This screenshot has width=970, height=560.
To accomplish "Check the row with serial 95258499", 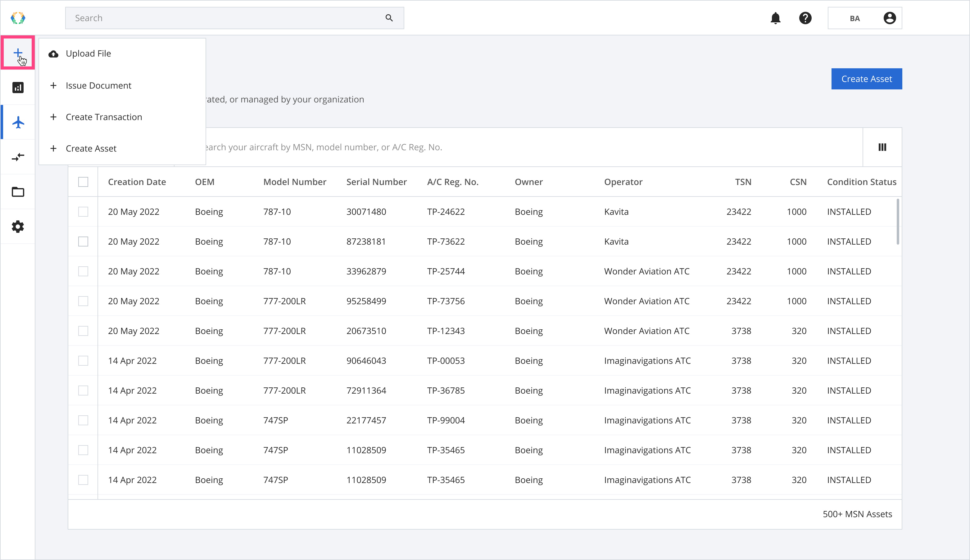I will (83, 301).
